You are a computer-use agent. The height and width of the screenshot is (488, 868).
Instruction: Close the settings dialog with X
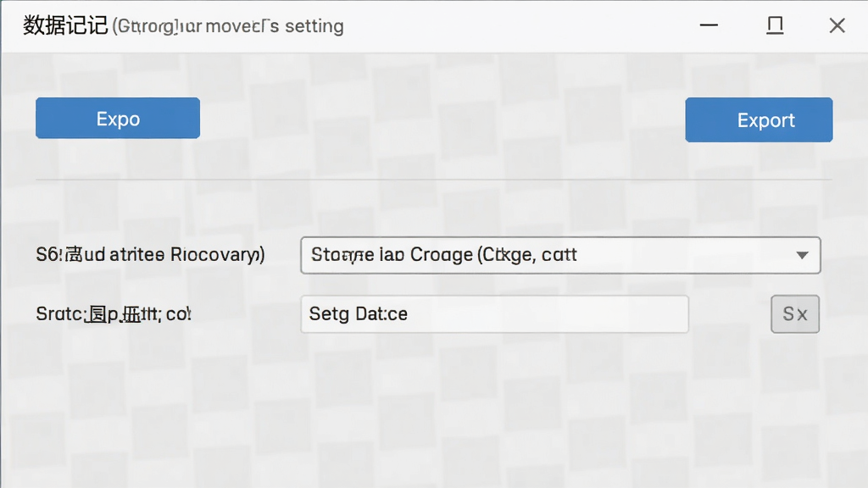click(x=837, y=25)
